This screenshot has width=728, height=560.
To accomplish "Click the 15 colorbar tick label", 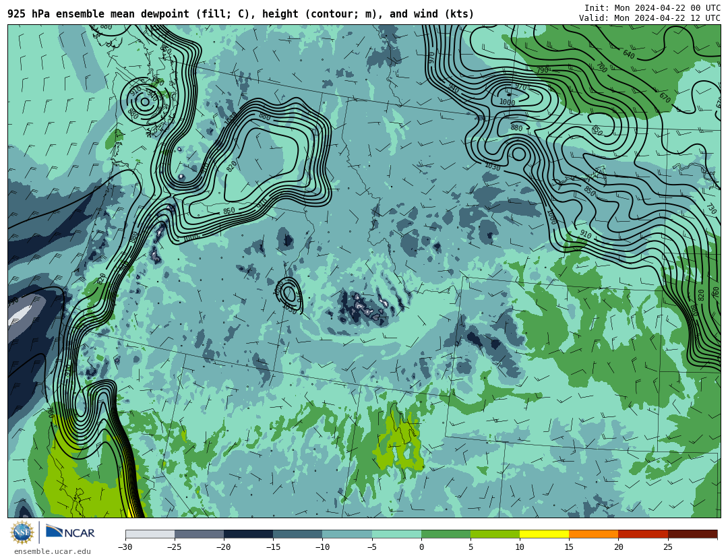I will click(x=569, y=547).
